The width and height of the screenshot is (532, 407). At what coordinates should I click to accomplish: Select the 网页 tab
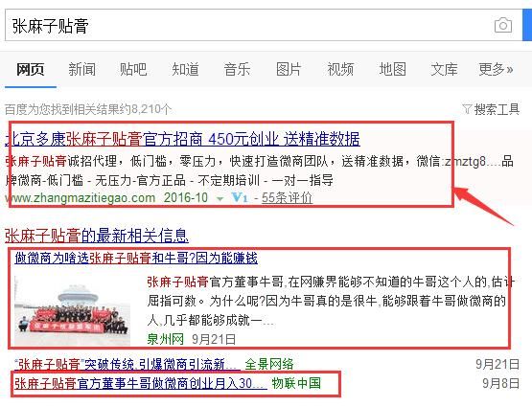[31, 70]
